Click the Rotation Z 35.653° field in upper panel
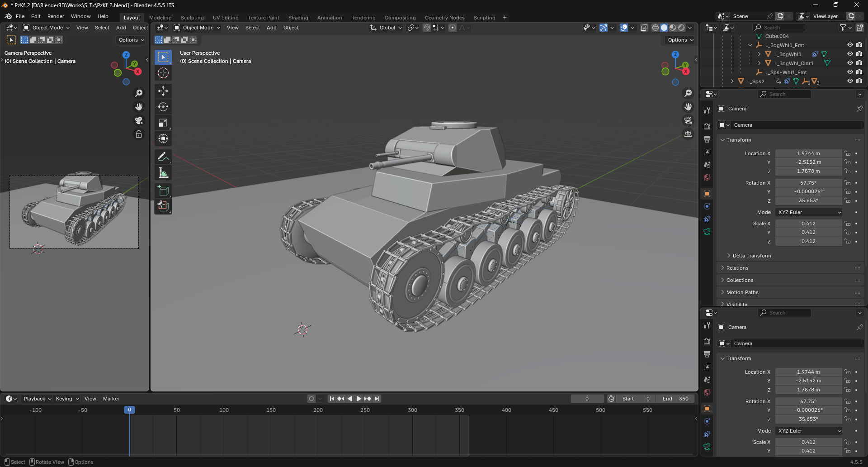Image resolution: width=868 pixels, height=467 pixels. (x=808, y=200)
